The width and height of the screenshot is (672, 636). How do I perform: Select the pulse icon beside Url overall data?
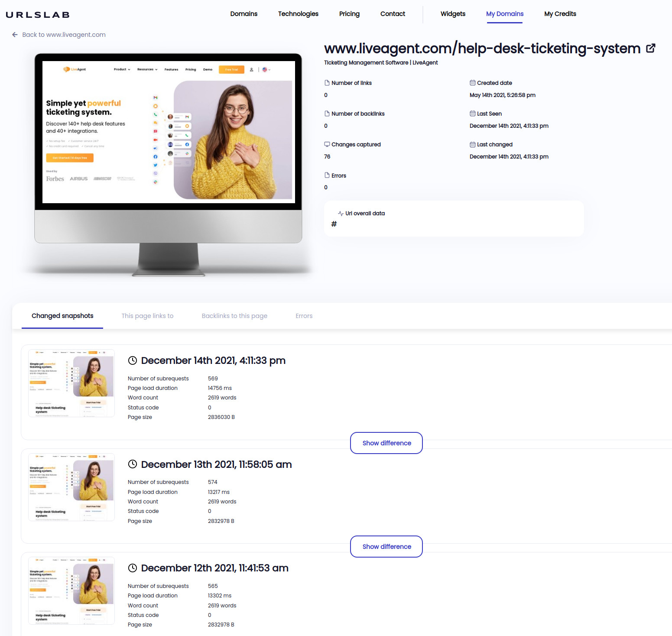coord(341,213)
